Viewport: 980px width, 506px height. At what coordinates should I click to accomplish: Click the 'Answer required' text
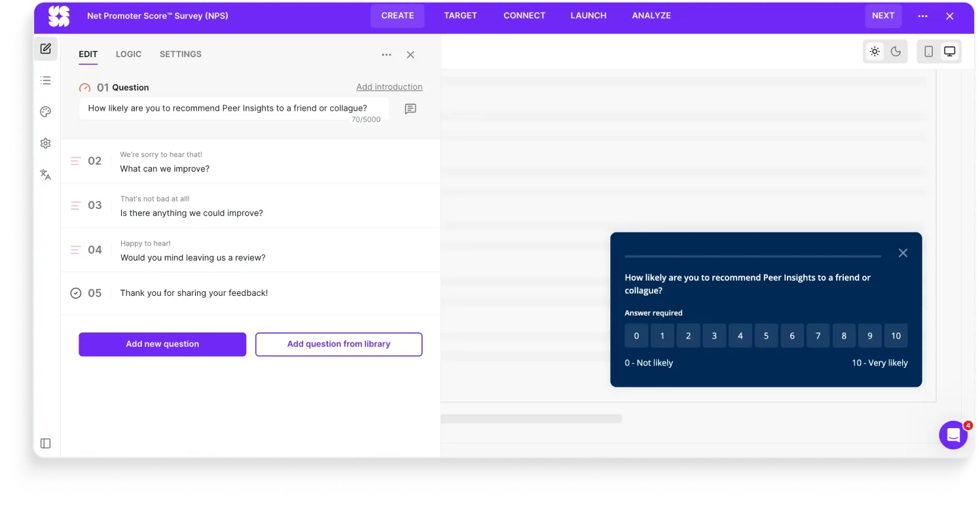tap(653, 314)
